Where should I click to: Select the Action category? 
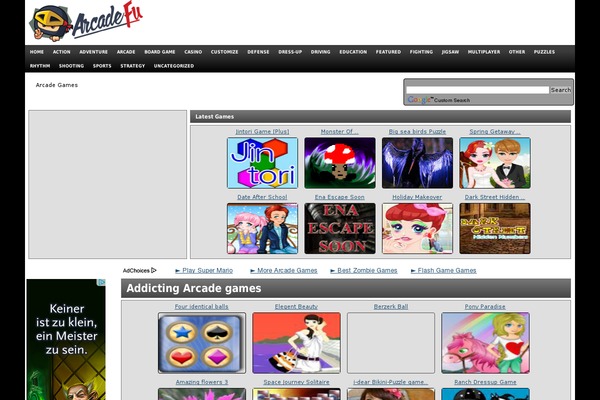pos(62,52)
